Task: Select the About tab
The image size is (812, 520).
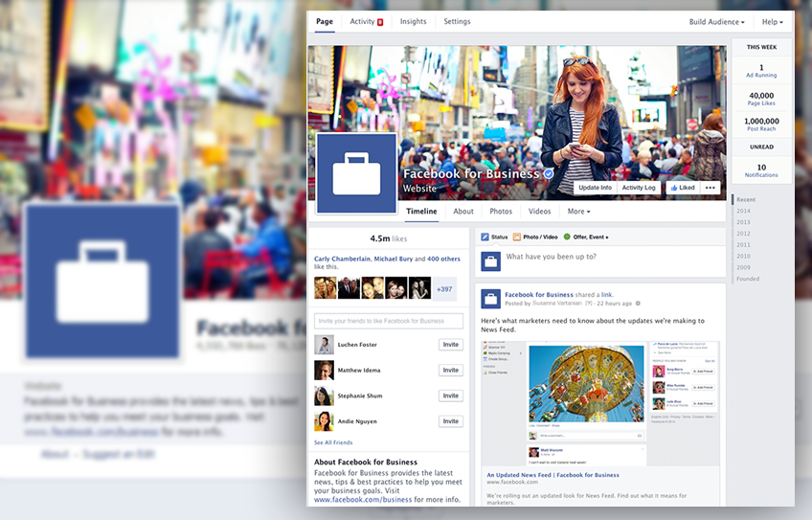Action: click(x=462, y=212)
